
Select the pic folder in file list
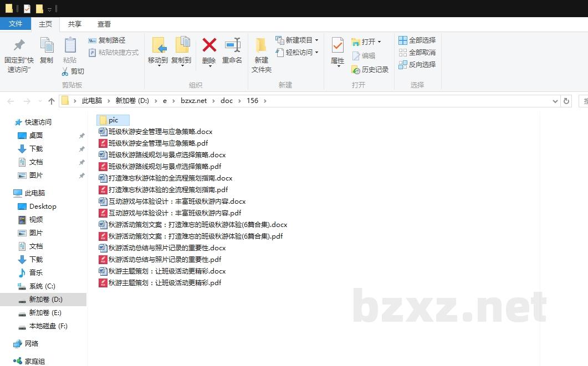pyautogui.click(x=113, y=120)
